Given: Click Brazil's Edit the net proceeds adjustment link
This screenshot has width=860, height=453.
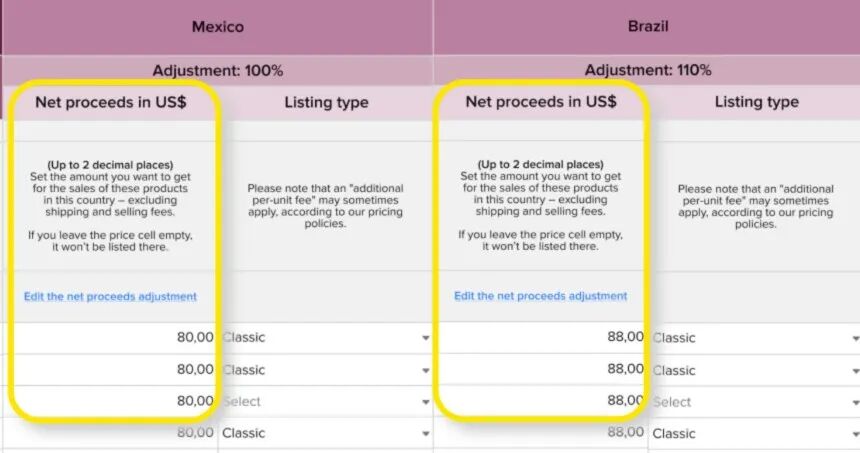Looking at the screenshot, I should click(x=540, y=296).
